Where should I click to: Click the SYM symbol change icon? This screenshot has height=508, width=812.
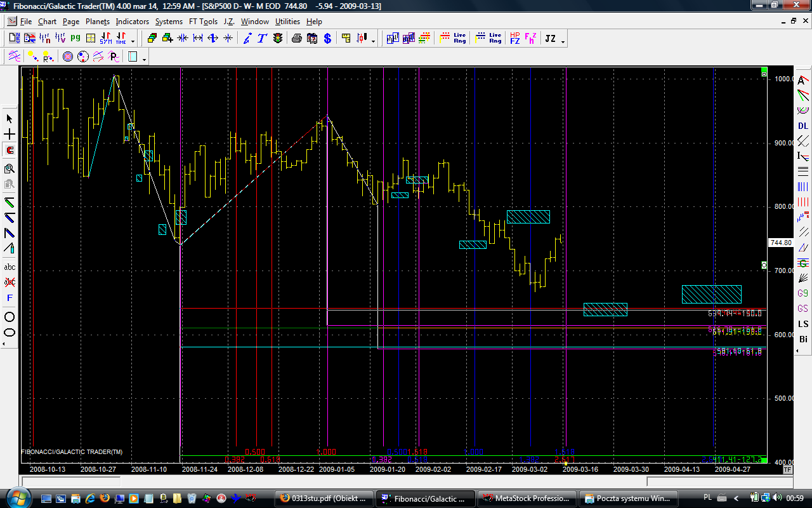tap(105, 38)
